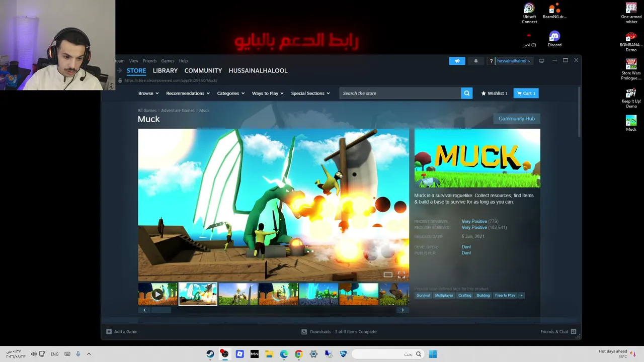This screenshot has width=644, height=362.
Task: Select the Crafting tag
Action: click(x=465, y=296)
